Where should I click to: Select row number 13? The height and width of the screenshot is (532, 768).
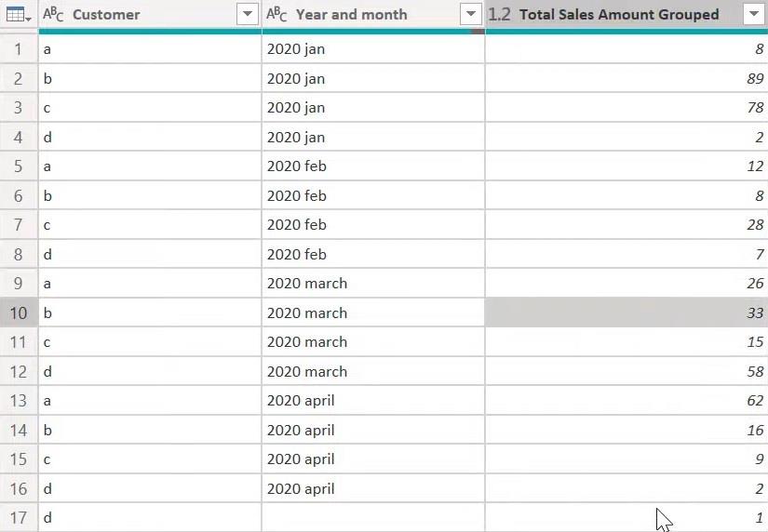pyautogui.click(x=19, y=401)
